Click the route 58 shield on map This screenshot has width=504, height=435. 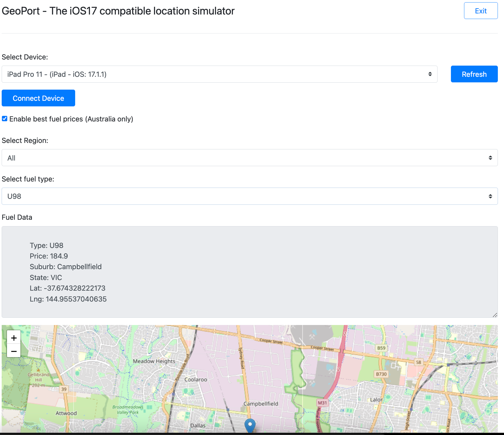(x=418, y=362)
